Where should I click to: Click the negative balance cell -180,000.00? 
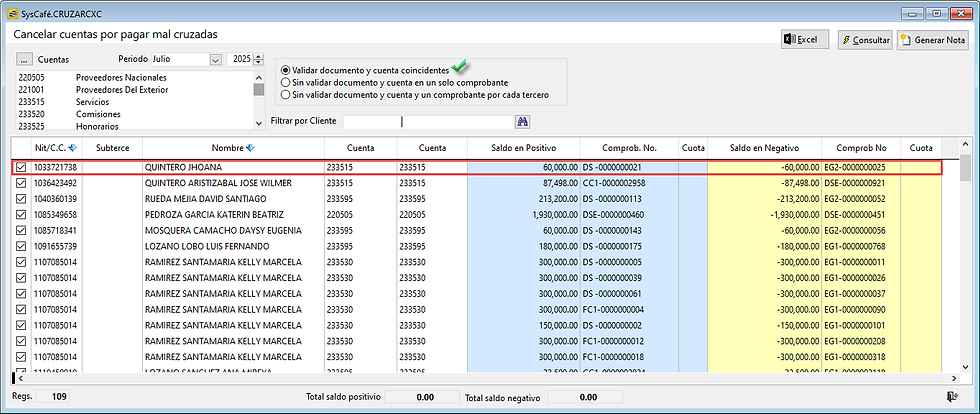(764, 246)
